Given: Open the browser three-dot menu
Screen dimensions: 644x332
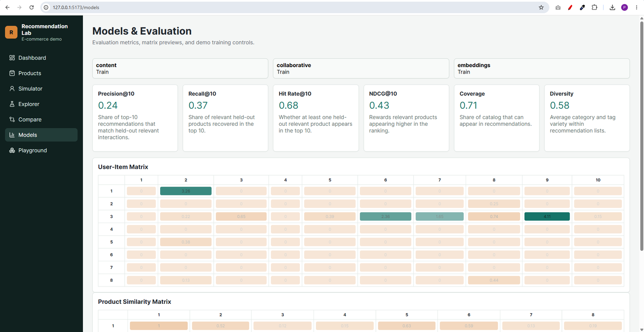Looking at the screenshot, I should pyautogui.click(x=636, y=7).
